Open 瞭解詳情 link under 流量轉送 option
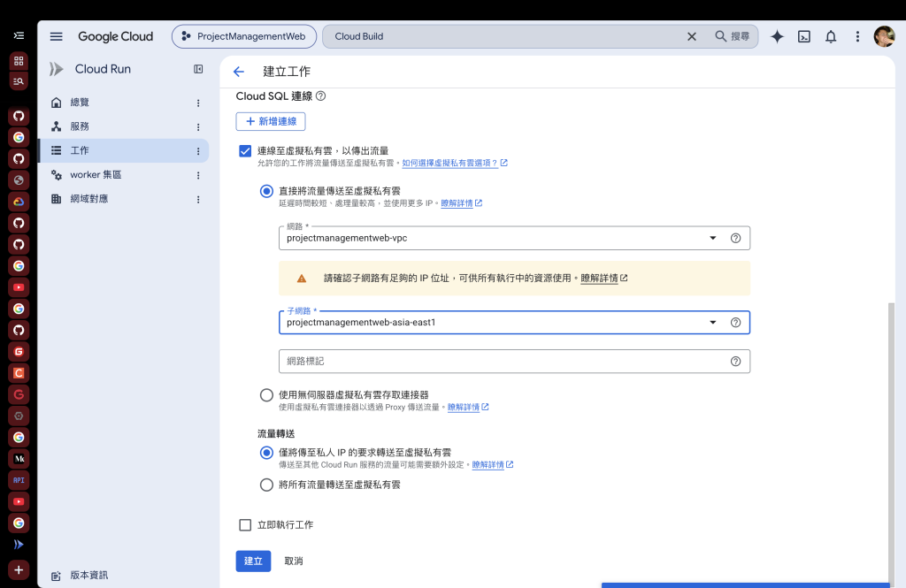The height and width of the screenshot is (588, 906). (492, 465)
